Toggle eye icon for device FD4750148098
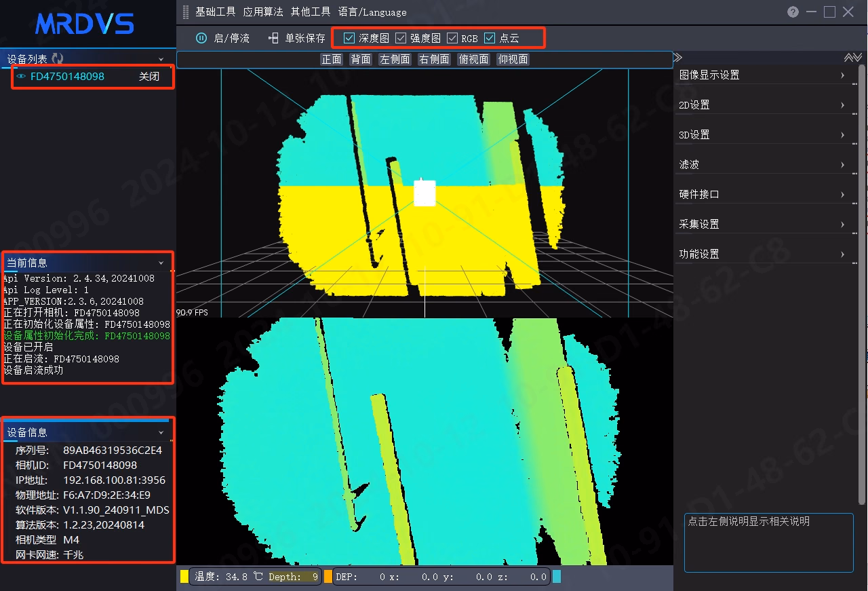Viewport: 868px width, 591px height. click(21, 77)
